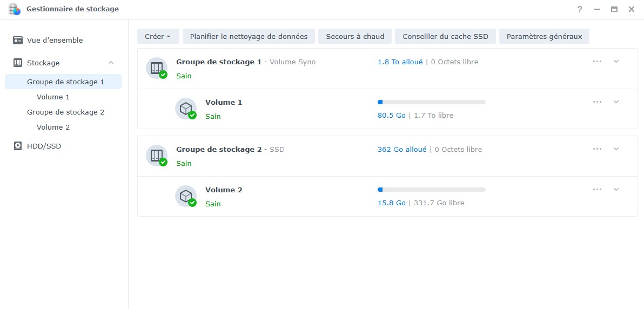
Task: Click the Groupe de stockage 1 pool icon
Action: [157, 68]
